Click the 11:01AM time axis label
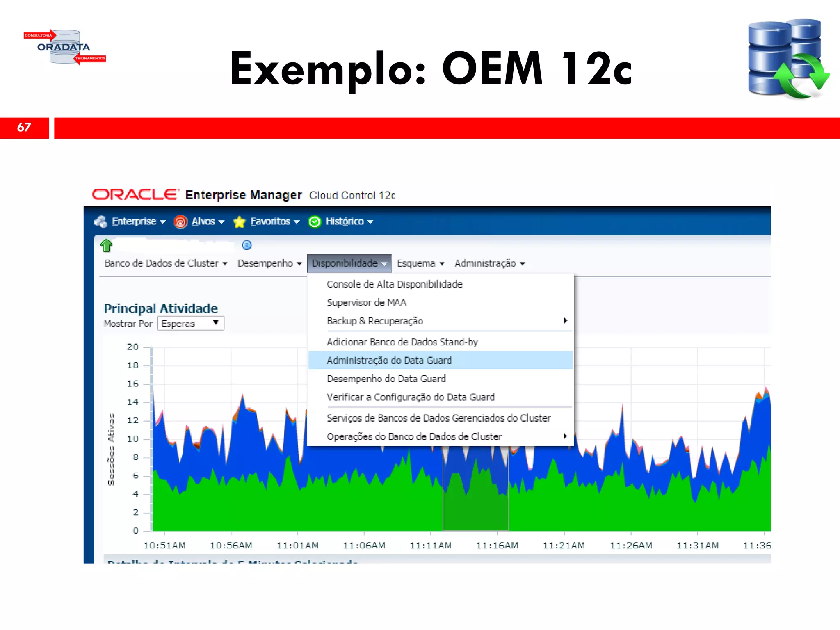This screenshot has width=840, height=630. [298, 546]
